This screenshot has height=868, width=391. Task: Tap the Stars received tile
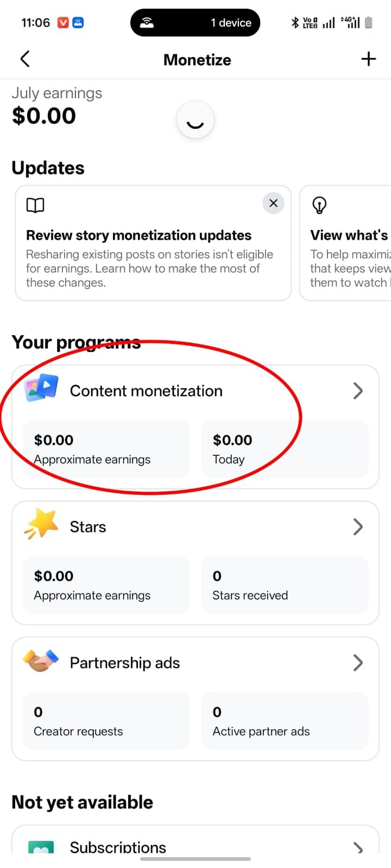[x=285, y=585]
